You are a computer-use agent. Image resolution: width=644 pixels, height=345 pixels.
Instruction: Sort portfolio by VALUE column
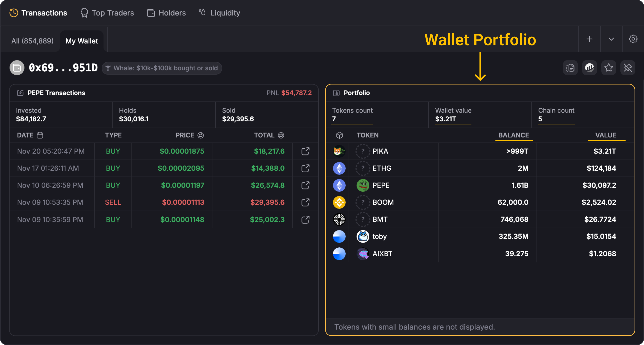(605, 135)
